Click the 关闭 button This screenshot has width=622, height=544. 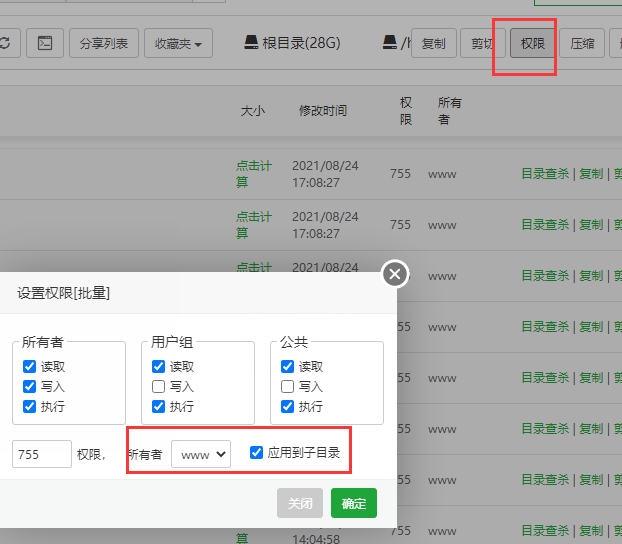point(300,503)
